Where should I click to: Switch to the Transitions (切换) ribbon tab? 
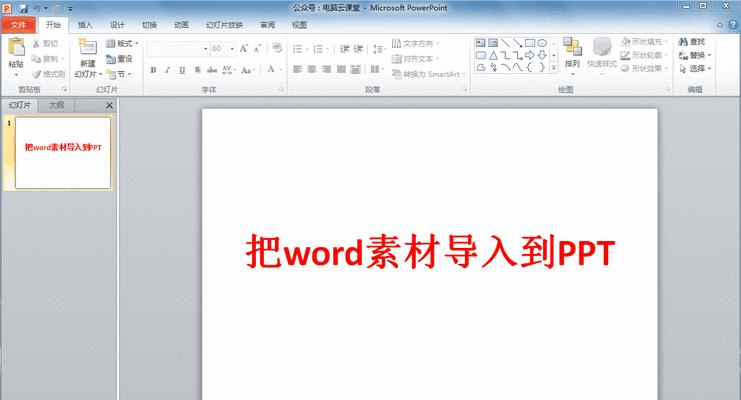click(x=149, y=25)
